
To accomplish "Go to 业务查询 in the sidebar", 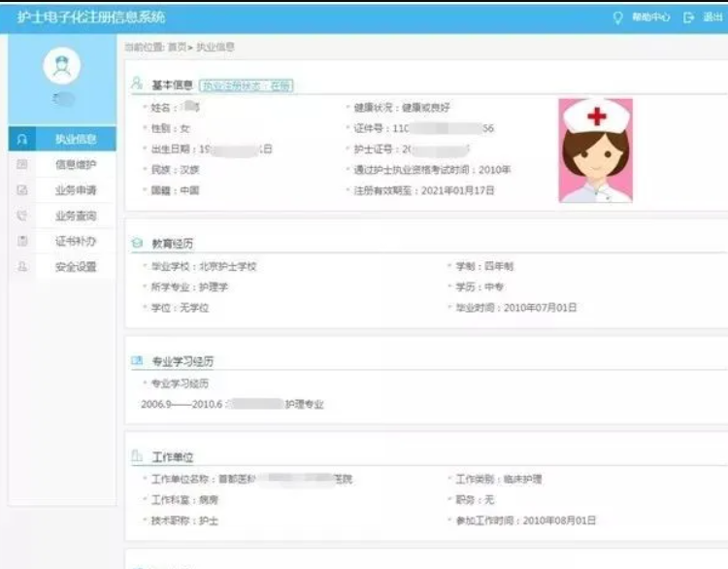I will click(x=76, y=216).
